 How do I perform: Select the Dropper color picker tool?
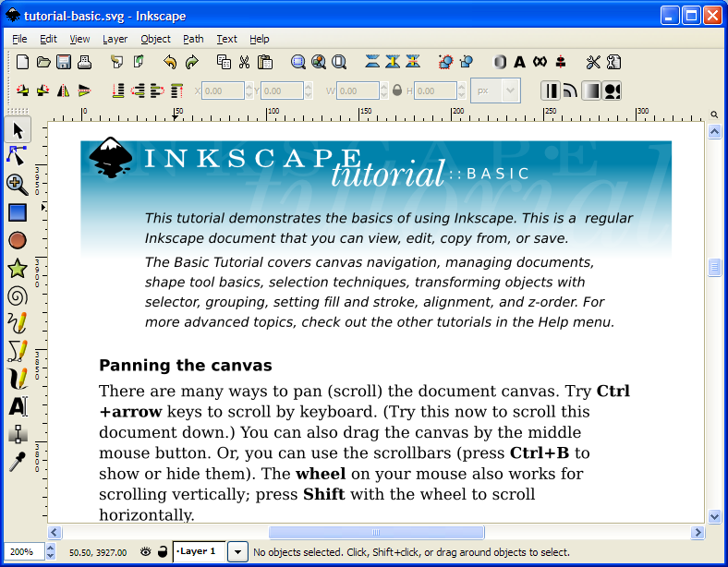(17, 462)
